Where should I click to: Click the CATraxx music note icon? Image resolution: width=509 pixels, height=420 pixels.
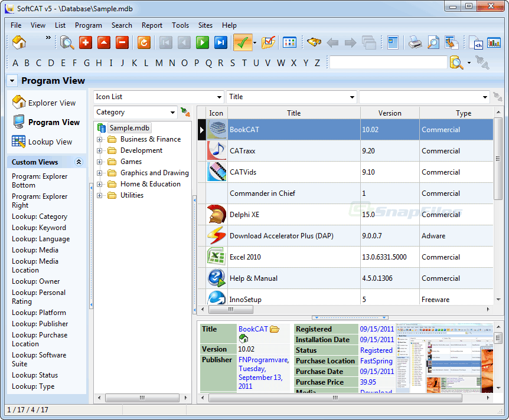click(x=217, y=151)
